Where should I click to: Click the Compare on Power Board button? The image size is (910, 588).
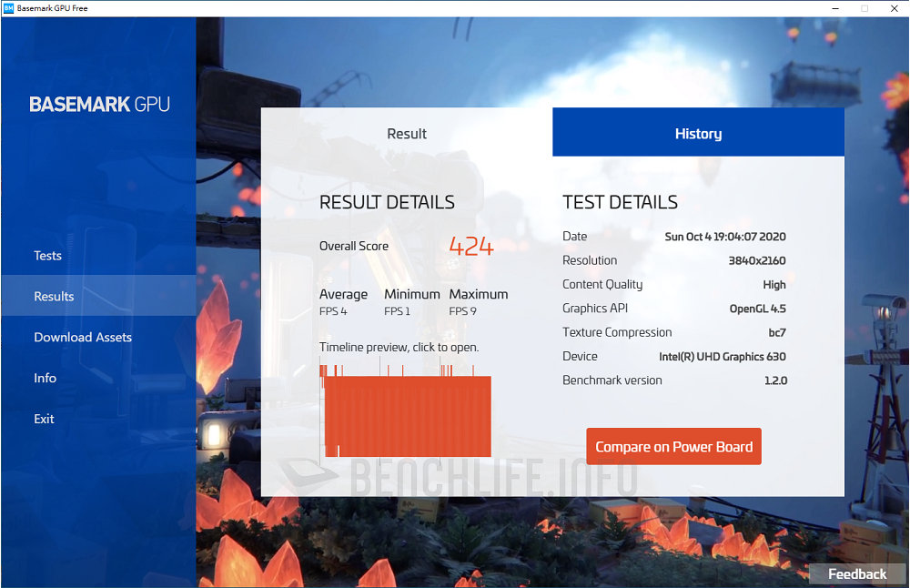673,446
